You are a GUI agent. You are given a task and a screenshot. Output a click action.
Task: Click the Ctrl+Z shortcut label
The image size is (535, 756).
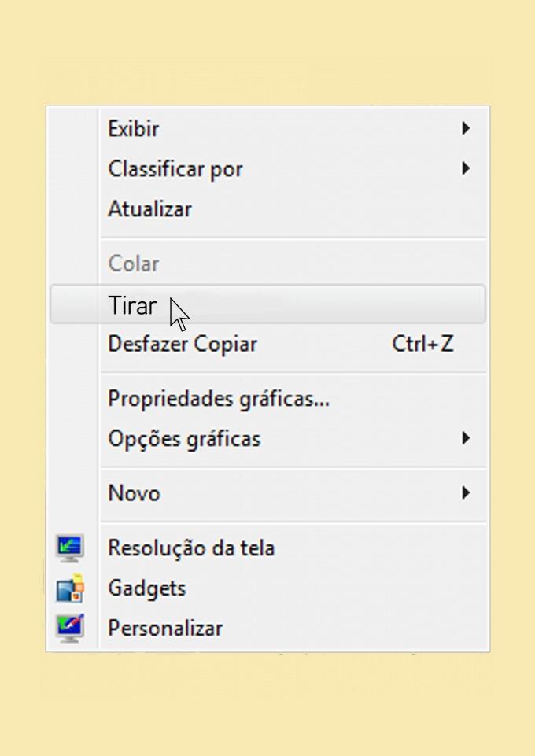pos(422,344)
